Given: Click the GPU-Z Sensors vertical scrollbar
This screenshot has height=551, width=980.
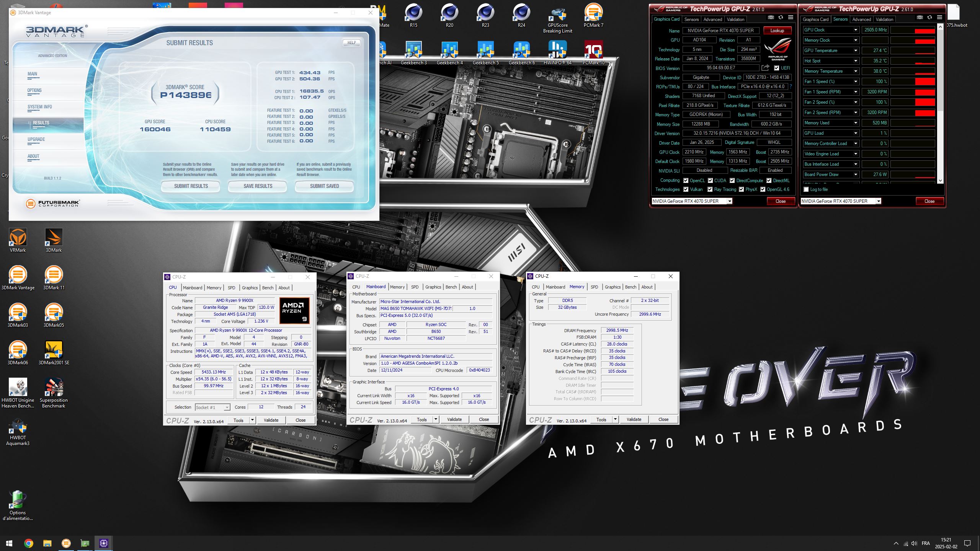Looking at the screenshot, I should [940, 103].
